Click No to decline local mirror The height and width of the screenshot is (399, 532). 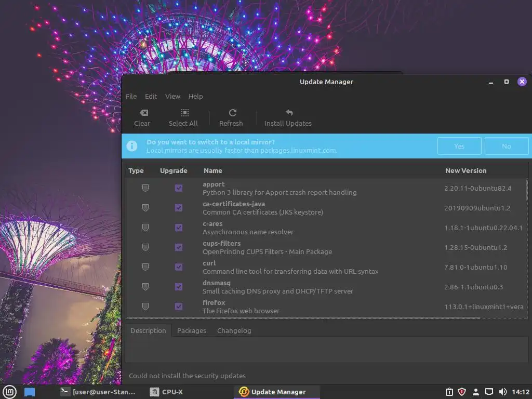pos(507,146)
